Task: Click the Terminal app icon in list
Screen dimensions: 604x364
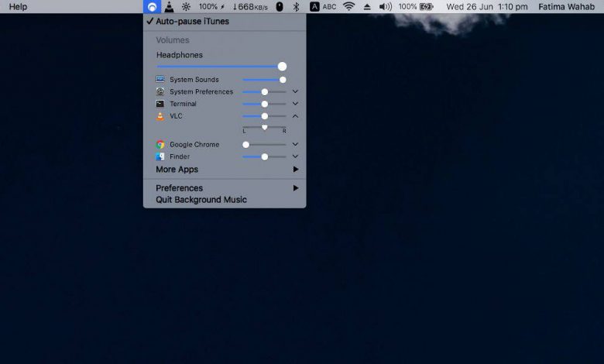Action: pyautogui.click(x=160, y=104)
